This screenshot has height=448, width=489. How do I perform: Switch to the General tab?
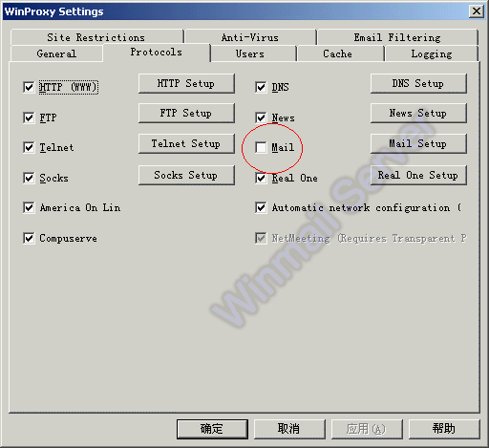[x=56, y=53]
